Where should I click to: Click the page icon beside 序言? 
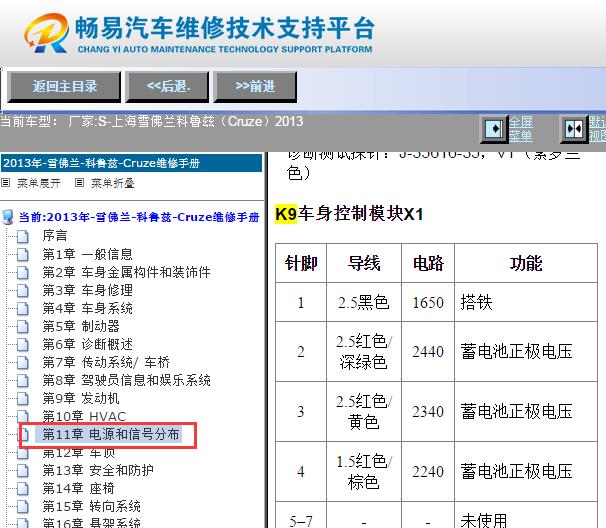click(x=23, y=236)
